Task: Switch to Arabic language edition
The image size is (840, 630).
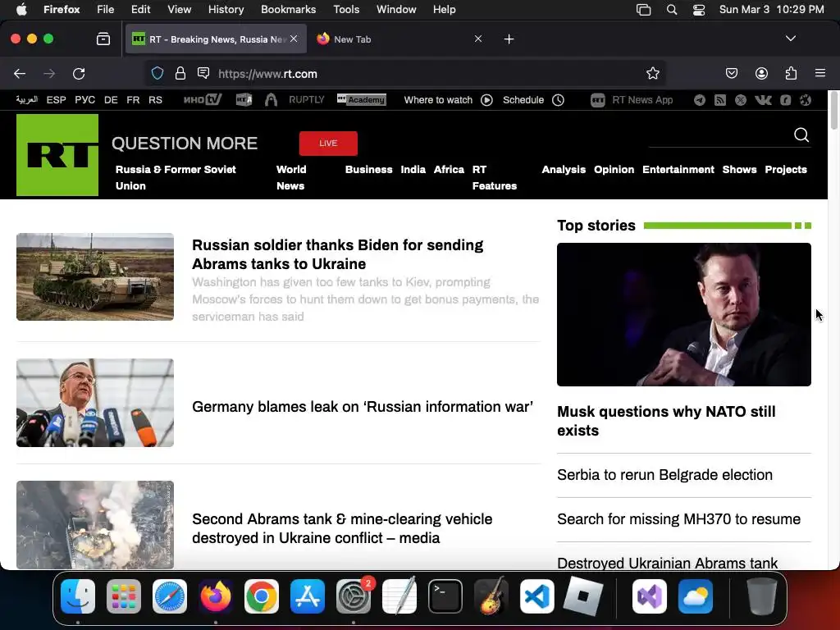Action: (27, 99)
